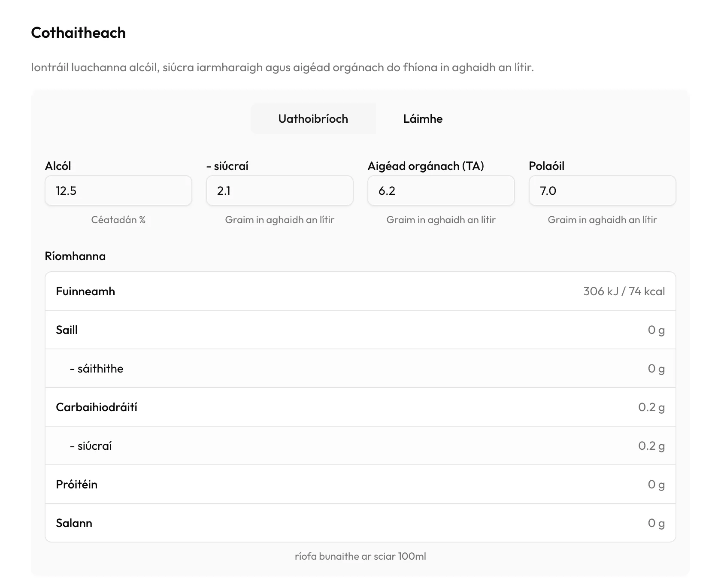Click the 100ml serving footnote
721x588 pixels.
click(360, 556)
